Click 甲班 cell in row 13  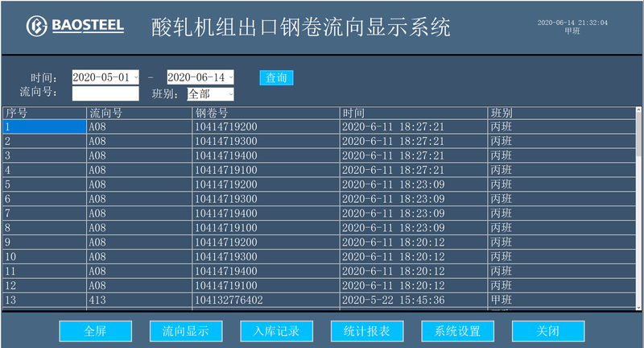562,300
